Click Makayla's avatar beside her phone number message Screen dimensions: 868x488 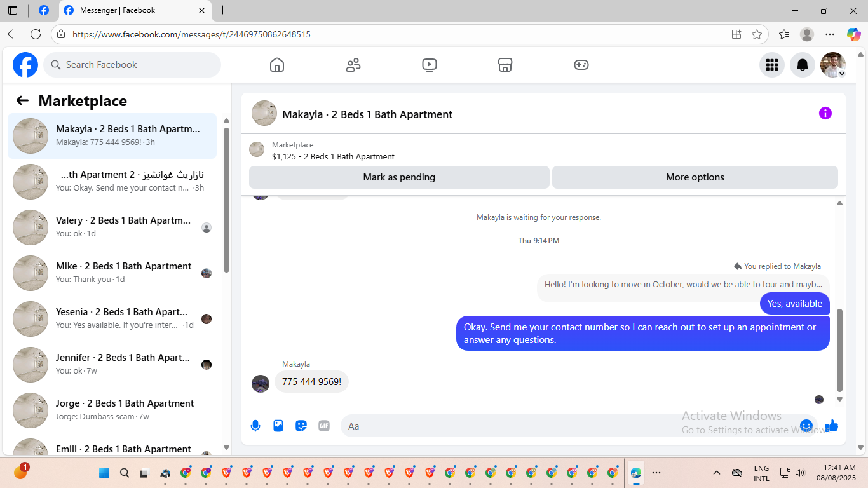261,384
